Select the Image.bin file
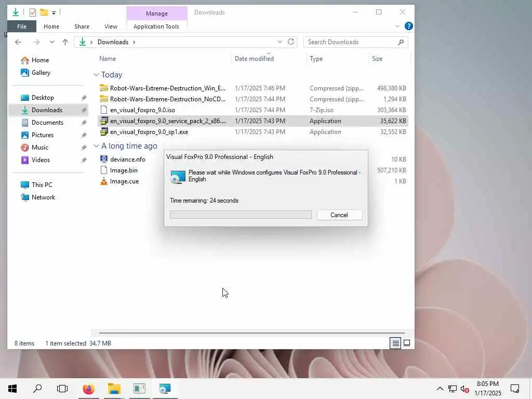 (124, 170)
